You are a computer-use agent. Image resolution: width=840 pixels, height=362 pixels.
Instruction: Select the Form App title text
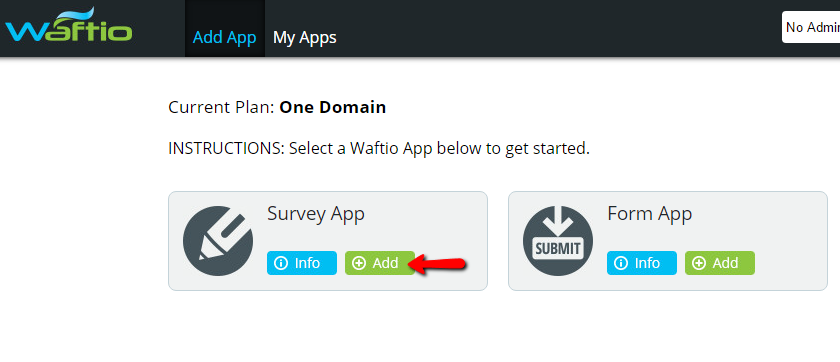(650, 214)
